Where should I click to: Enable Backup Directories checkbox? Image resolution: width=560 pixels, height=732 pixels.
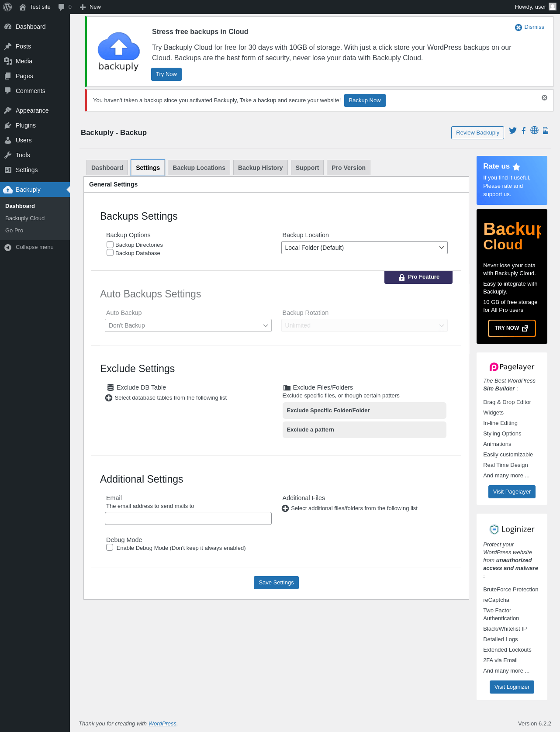(110, 245)
